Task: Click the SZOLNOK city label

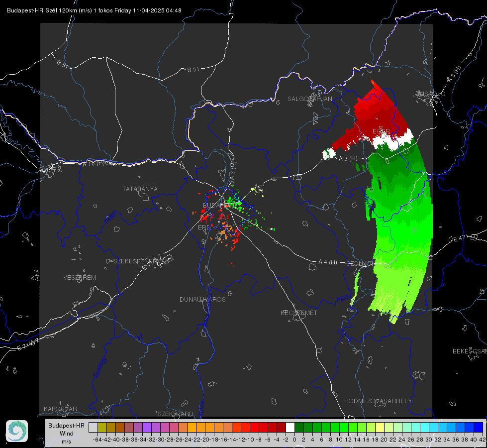Action: (x=362, y=264)
